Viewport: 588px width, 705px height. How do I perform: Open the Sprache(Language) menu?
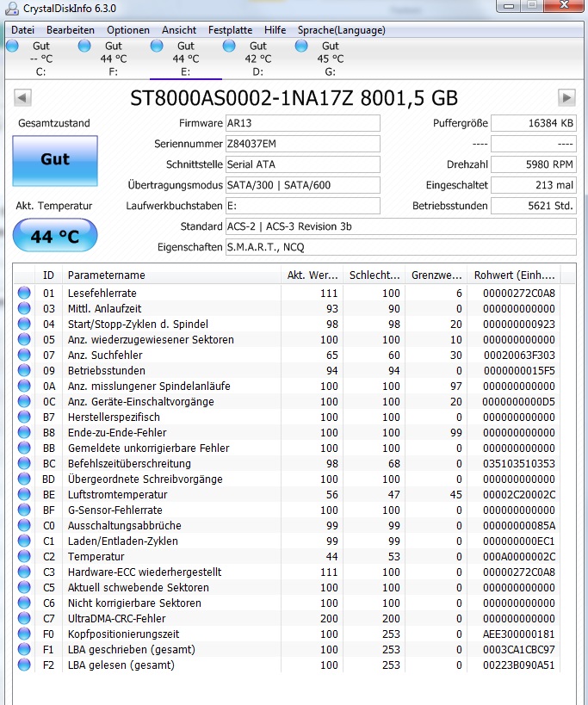342,30
